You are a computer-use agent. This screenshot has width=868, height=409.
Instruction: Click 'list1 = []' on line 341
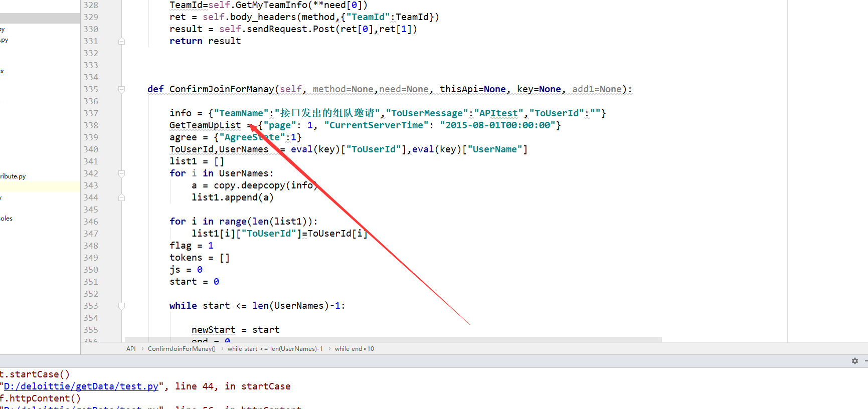point(197,161)
